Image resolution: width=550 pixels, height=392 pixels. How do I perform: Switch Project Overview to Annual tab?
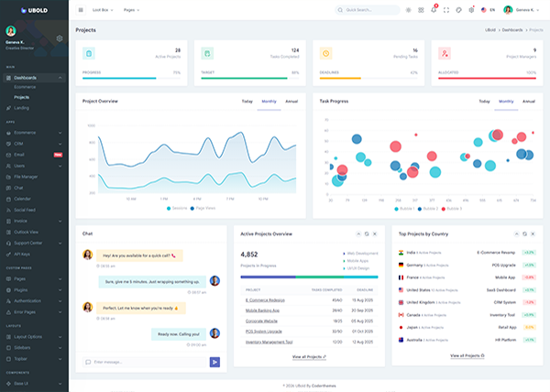291,101
